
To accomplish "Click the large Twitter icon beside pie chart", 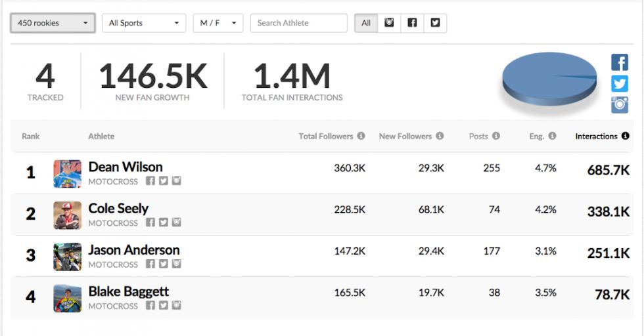I will pos(620,84).
